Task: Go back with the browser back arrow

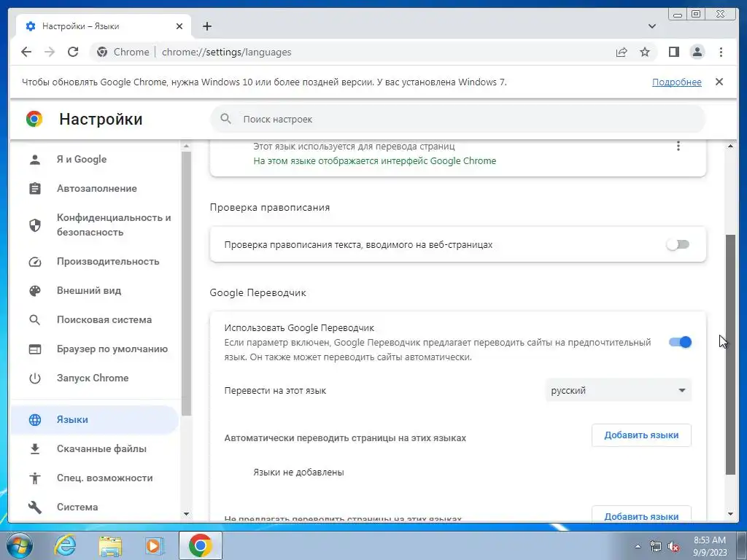Action: [x=26, y=52]
